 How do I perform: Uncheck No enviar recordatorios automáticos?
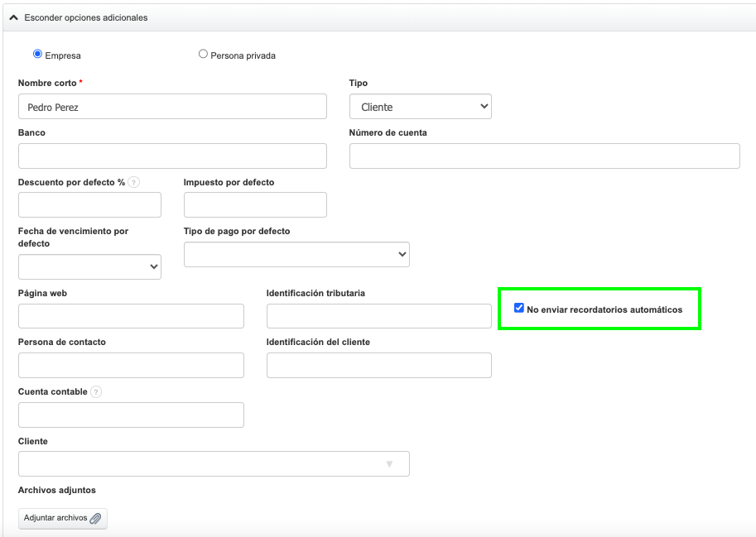tap(519, 309)
